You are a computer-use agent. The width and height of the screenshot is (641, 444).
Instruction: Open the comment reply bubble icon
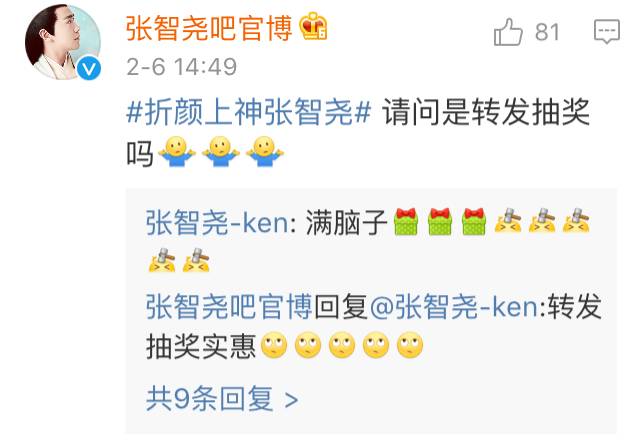[x=607, y=32]
